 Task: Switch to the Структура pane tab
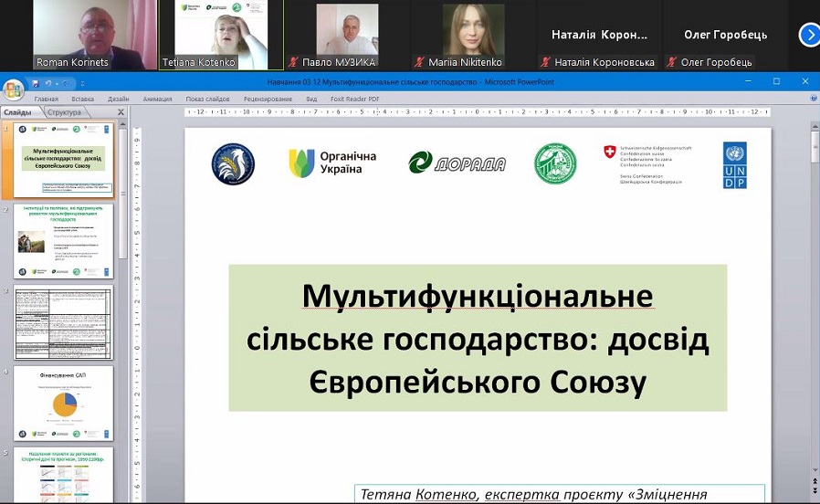click(65, 112)
